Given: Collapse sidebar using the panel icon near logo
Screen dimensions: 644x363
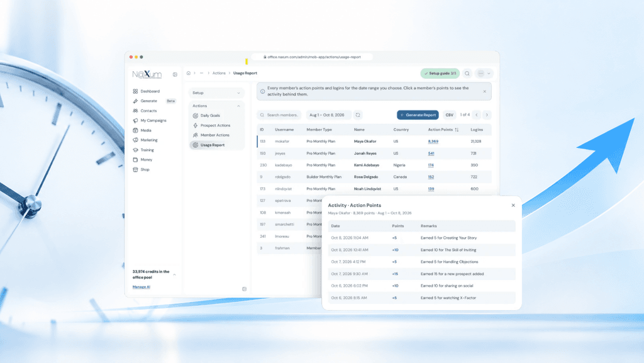Looking at the screenshot, I should [175, 74].
